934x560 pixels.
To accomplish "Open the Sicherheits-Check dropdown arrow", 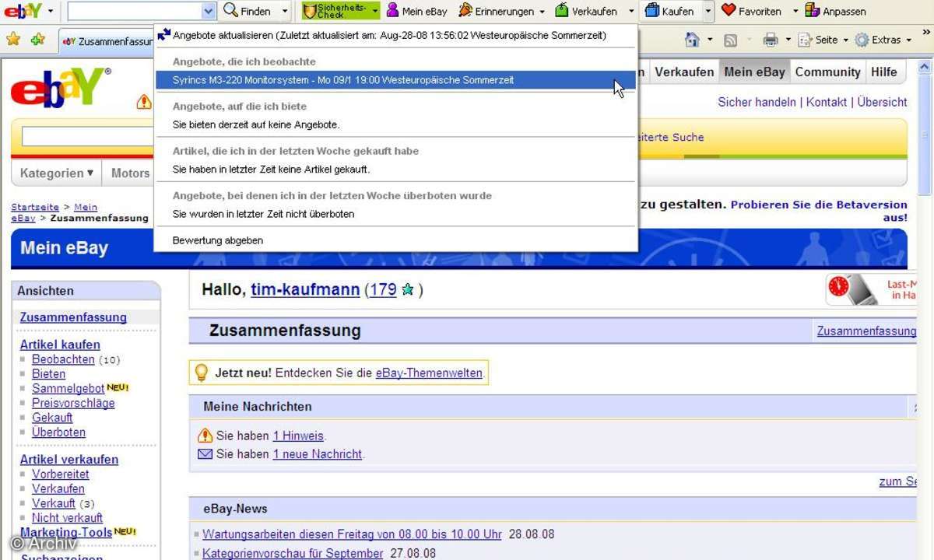I will tap(375, 11).
